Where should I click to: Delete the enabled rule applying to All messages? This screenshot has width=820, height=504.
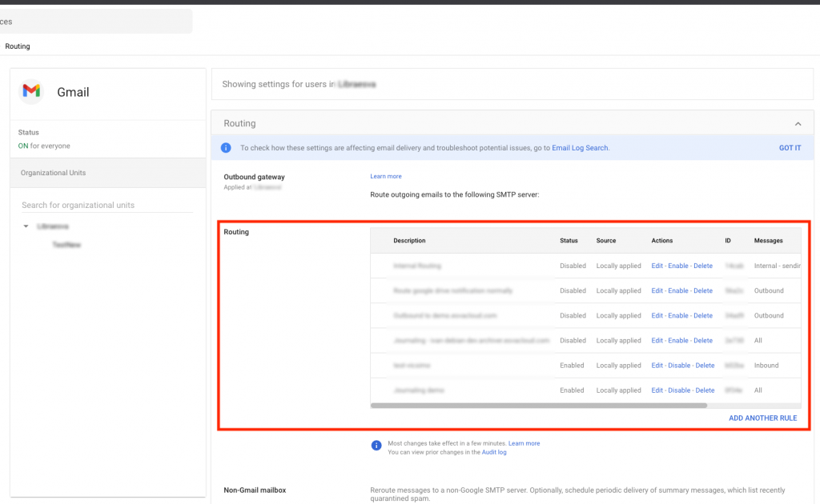(705, 390)
